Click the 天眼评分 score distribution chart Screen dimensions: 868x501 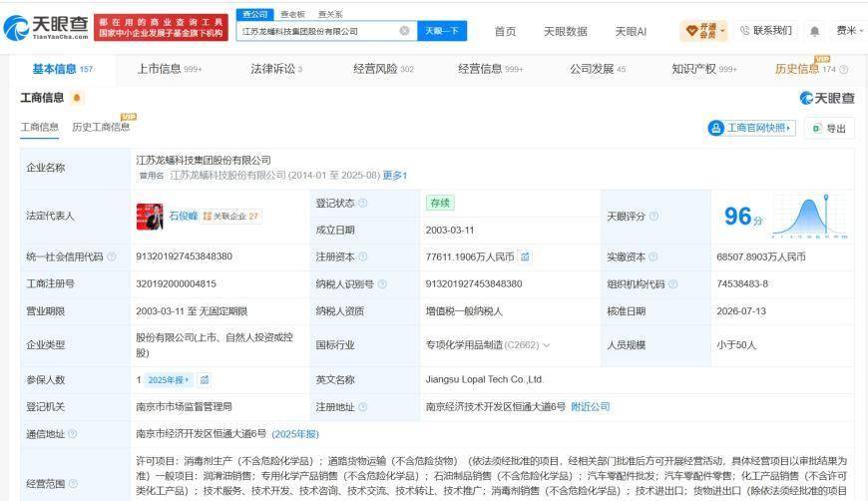(809, 217)
